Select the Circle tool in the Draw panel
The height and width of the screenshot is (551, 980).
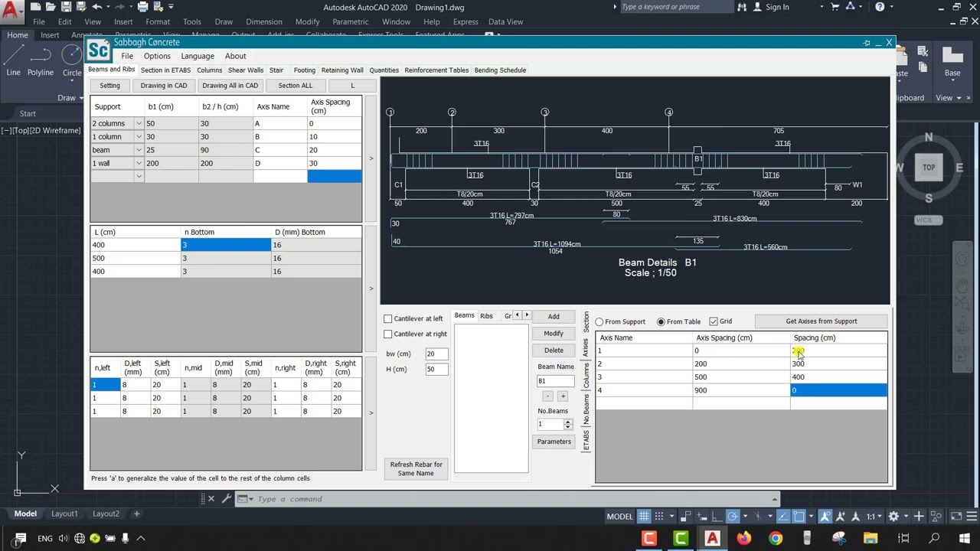pos(72,61)
